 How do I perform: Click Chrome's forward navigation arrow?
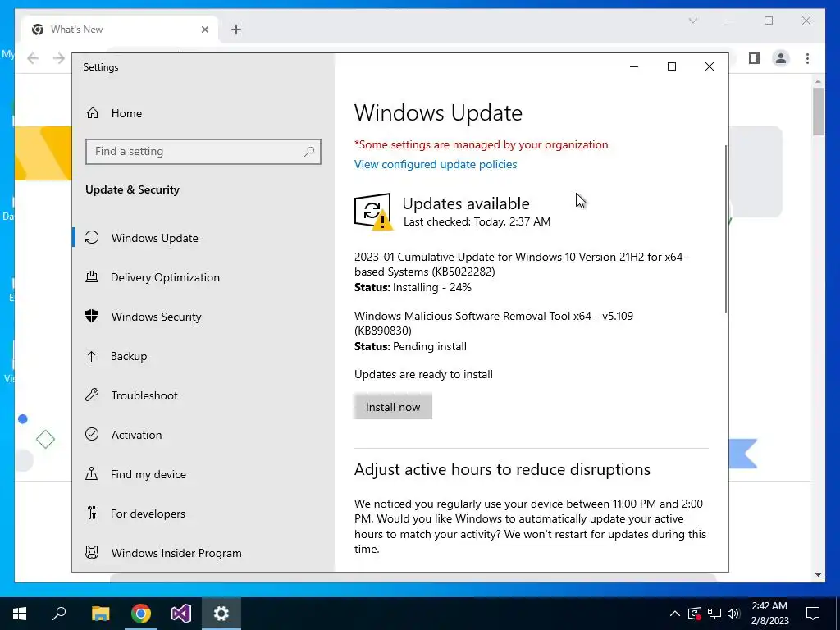coord(59,58)
